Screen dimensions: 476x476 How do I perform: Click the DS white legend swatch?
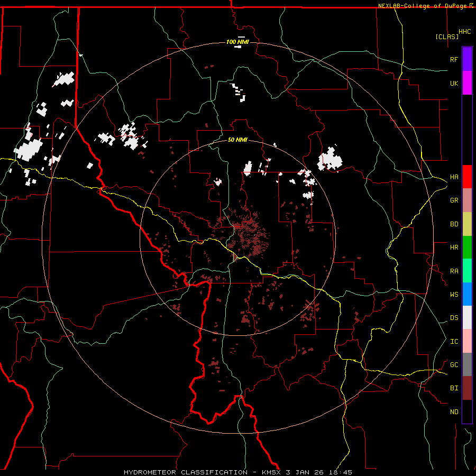click(x=467, y=317)
